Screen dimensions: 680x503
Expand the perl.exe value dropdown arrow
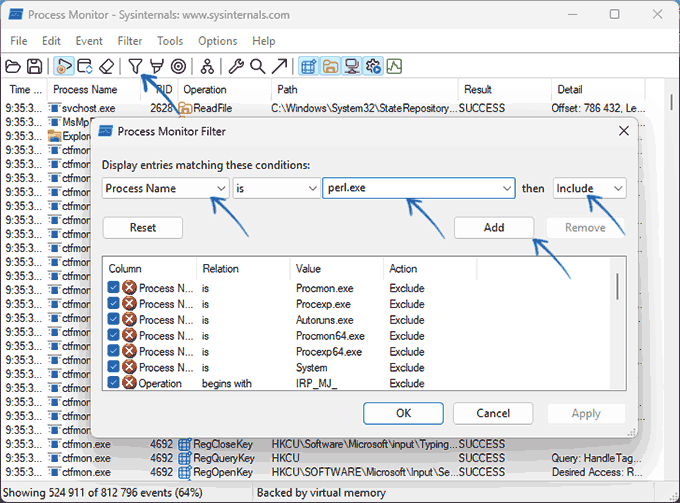pyautogui.click(x=506, y=188)
